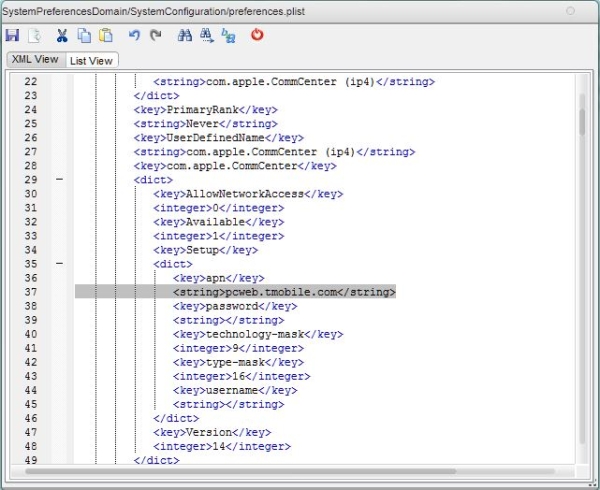Click the Copy icon in toolbar

(84, 35)
